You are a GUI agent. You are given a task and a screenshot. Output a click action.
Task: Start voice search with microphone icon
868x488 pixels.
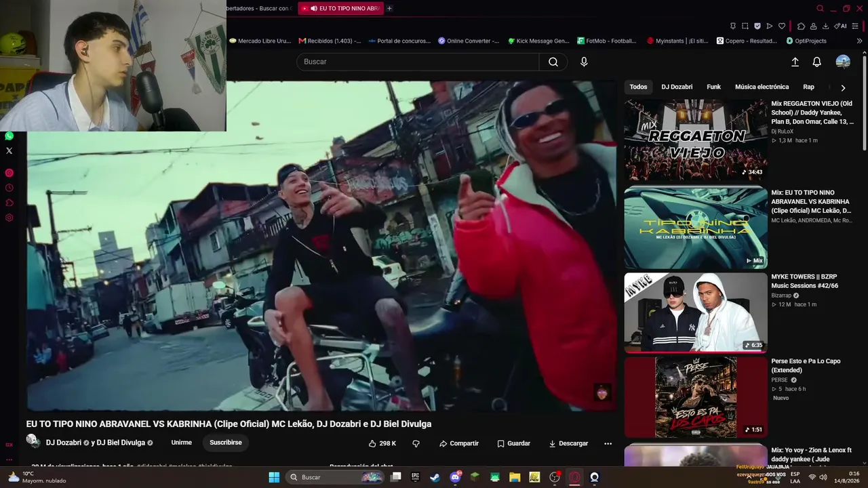point(584,62)
